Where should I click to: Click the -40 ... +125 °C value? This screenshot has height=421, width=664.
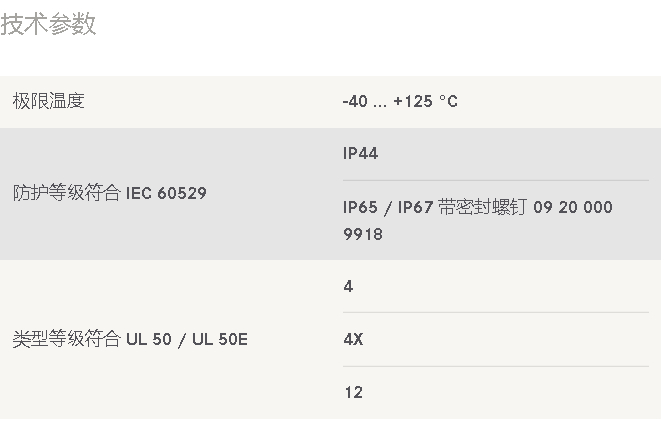[400, 102]
